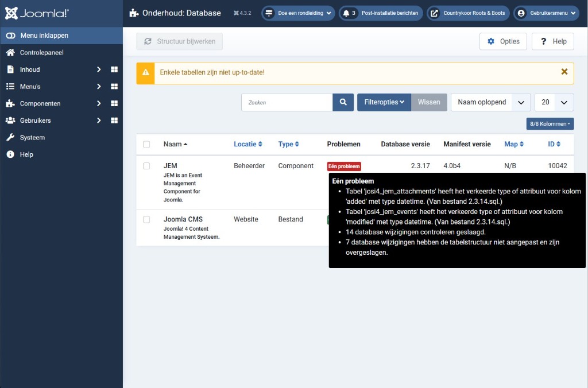The width and height of the screenshot is (588, 388).
Task: Click the Help button in the toolbar
Action: point(553,41)
